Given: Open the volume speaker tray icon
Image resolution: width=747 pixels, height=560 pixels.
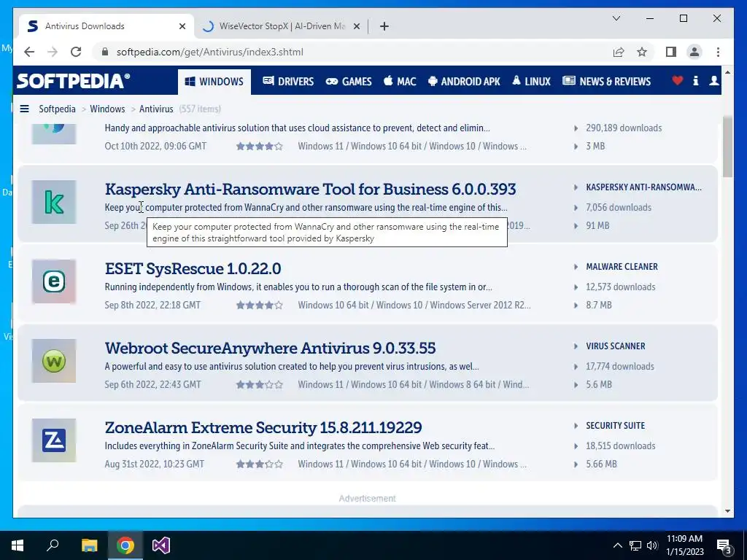Looking at the screenshot, I should [652, 545].
